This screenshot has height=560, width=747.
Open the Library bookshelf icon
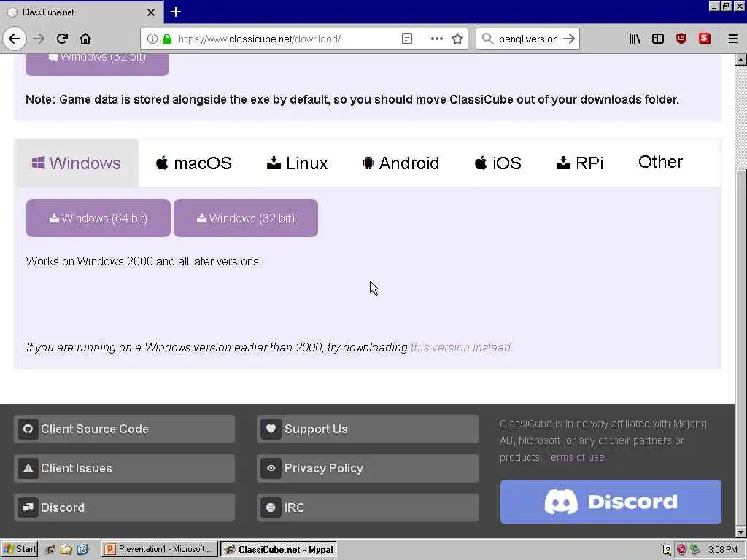pyautogui.click(x=634, y=39)
